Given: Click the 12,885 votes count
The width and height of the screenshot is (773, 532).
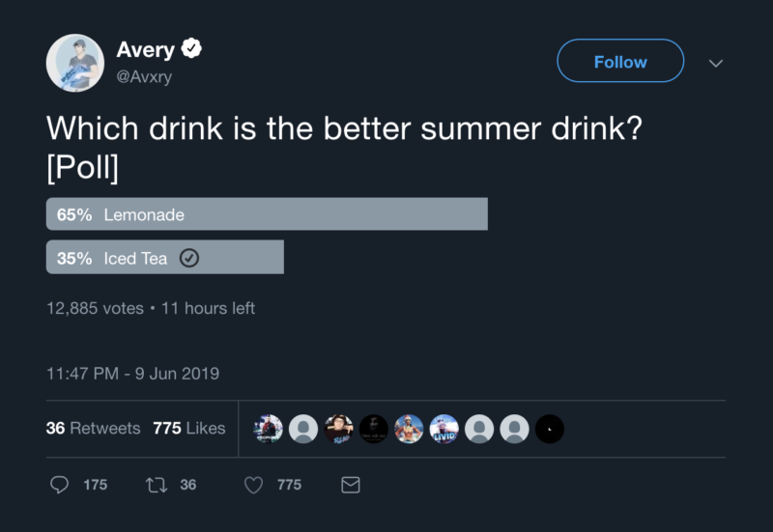Looking at the screenshot, I should click(92, 309).
